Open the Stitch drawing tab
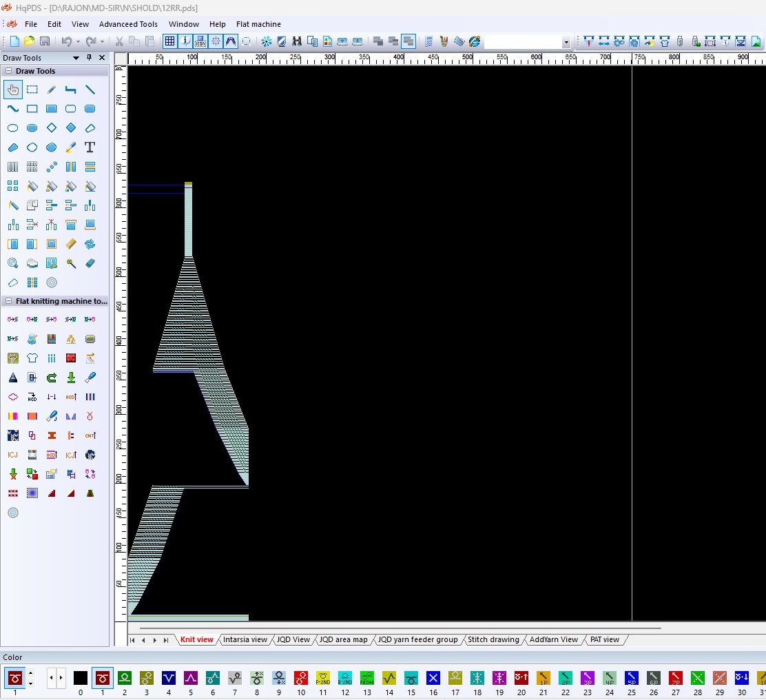 493,639
